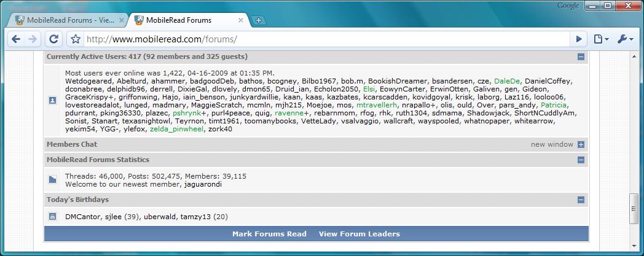644x256 pixels.
Task: Open user Patricia's profile
Action: tap(554, 105)
